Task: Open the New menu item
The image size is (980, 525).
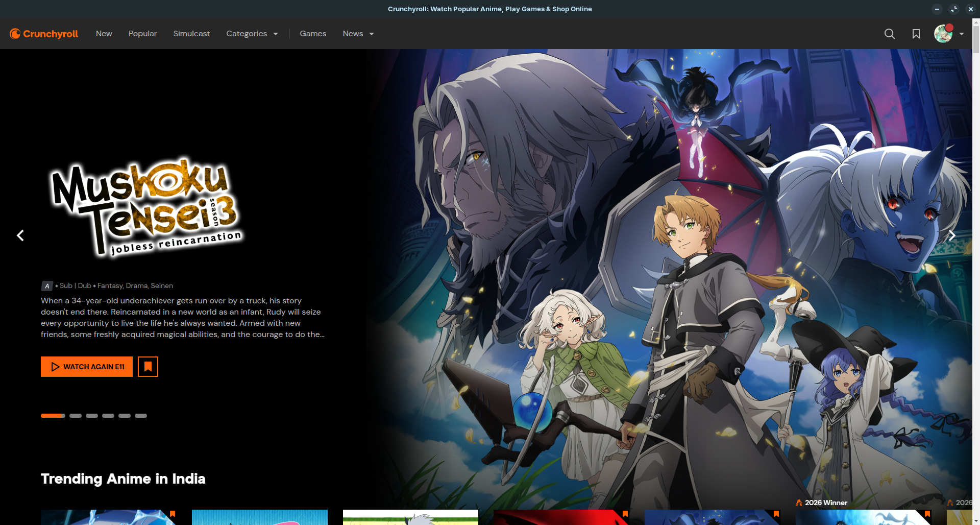Action: 104,34
